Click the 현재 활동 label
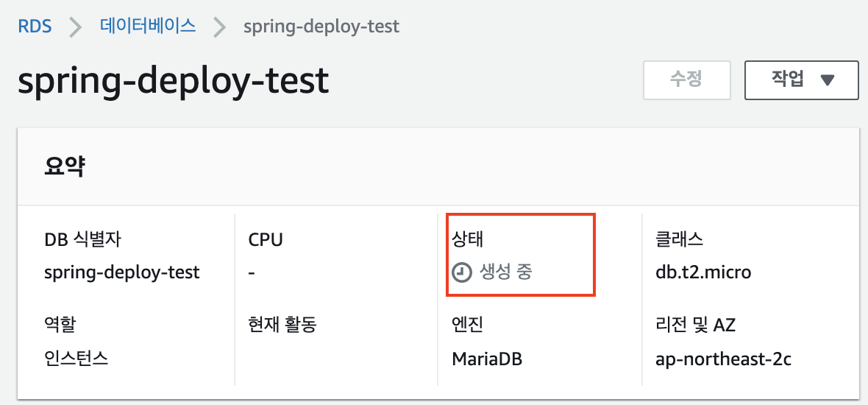 tap(282, 325)
